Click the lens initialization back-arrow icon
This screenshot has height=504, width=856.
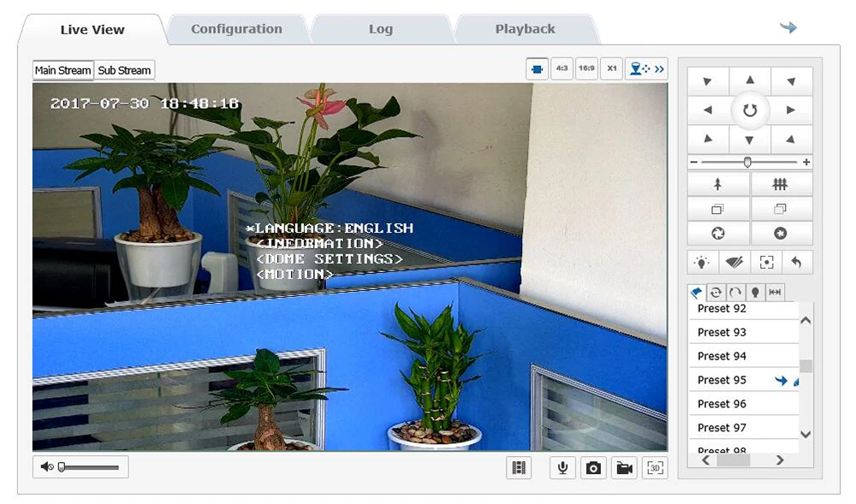pos(797,263)
